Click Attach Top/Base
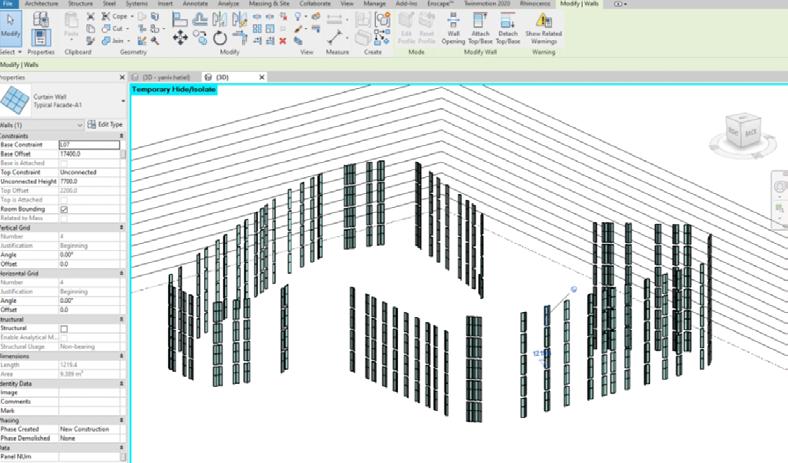 (x=480, y=29)
